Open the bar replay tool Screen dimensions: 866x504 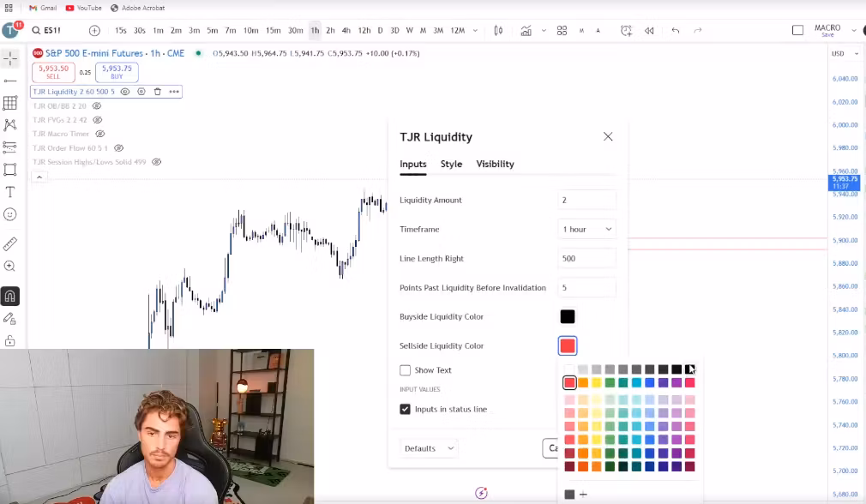649,31
